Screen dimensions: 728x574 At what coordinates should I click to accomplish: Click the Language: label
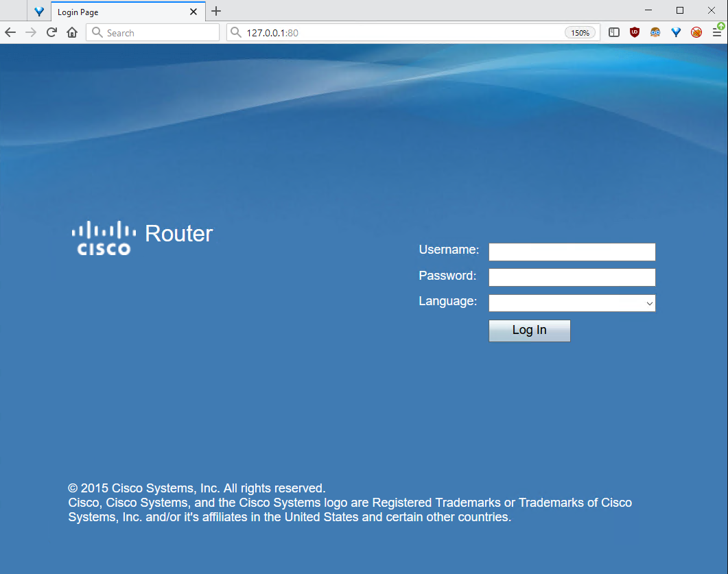point(447,301)
